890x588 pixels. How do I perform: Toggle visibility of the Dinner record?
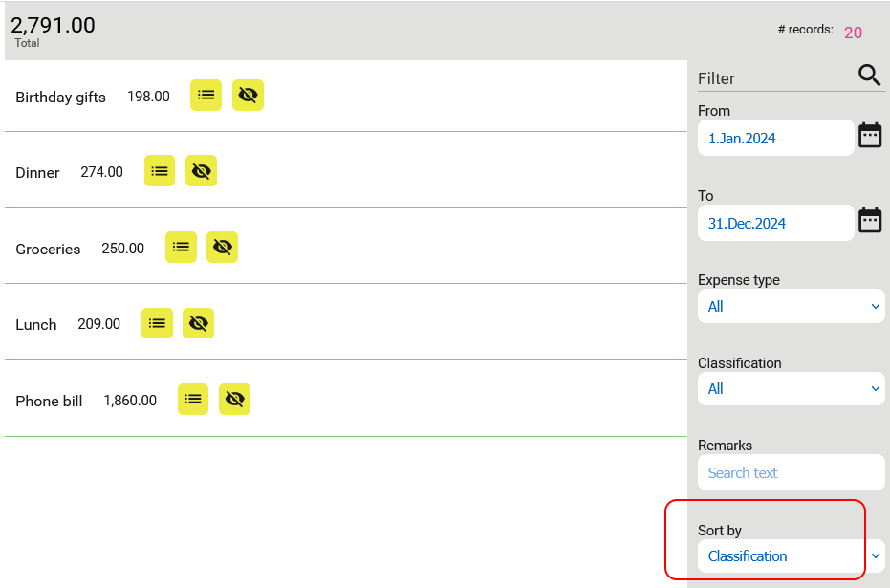click(x=201, y=171)
